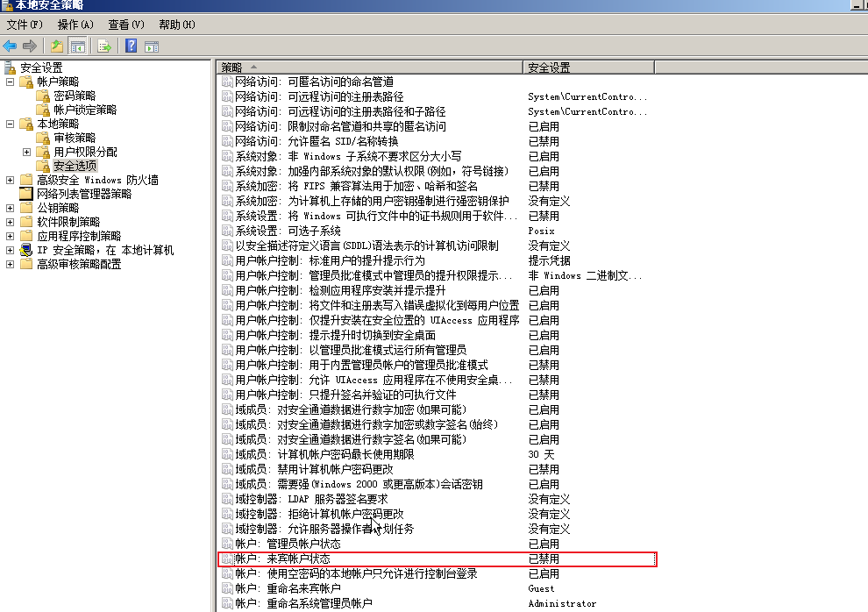
Task: Open the Help toolbar icon
Action: [132, 46]
